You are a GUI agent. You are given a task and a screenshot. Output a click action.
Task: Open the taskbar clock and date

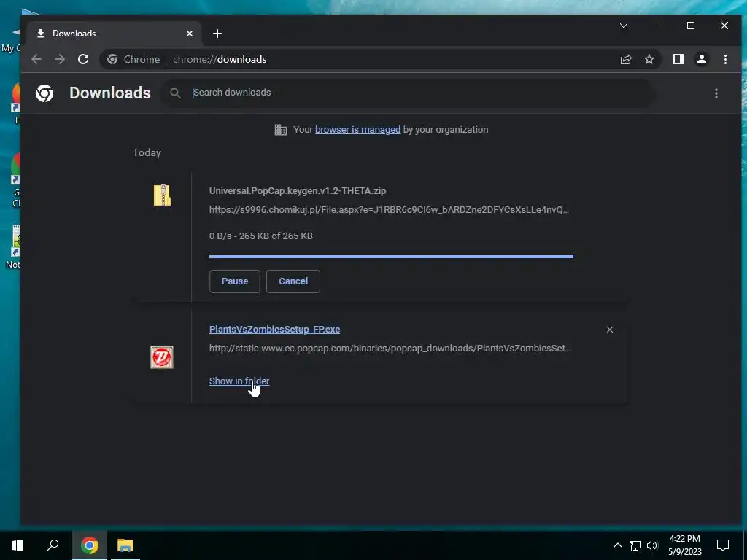click(684, 545)
